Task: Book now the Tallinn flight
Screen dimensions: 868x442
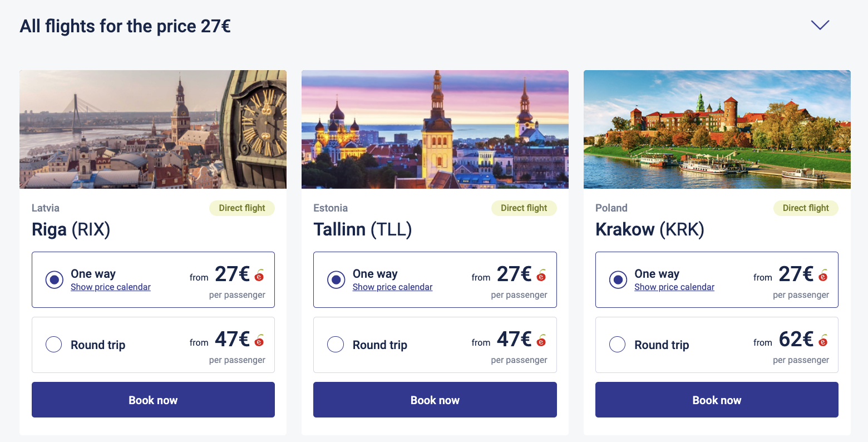Action: 435,400
